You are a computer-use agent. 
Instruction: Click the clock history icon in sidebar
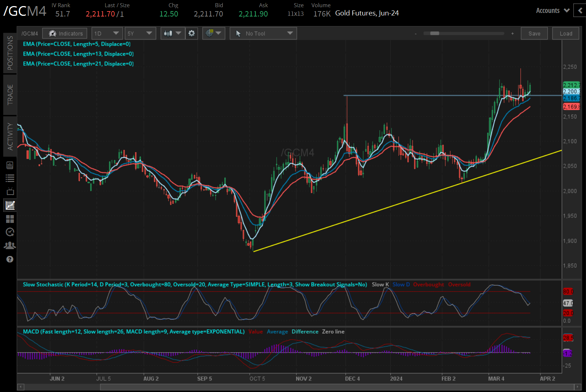pyautogui.click(x=10, y=232)
